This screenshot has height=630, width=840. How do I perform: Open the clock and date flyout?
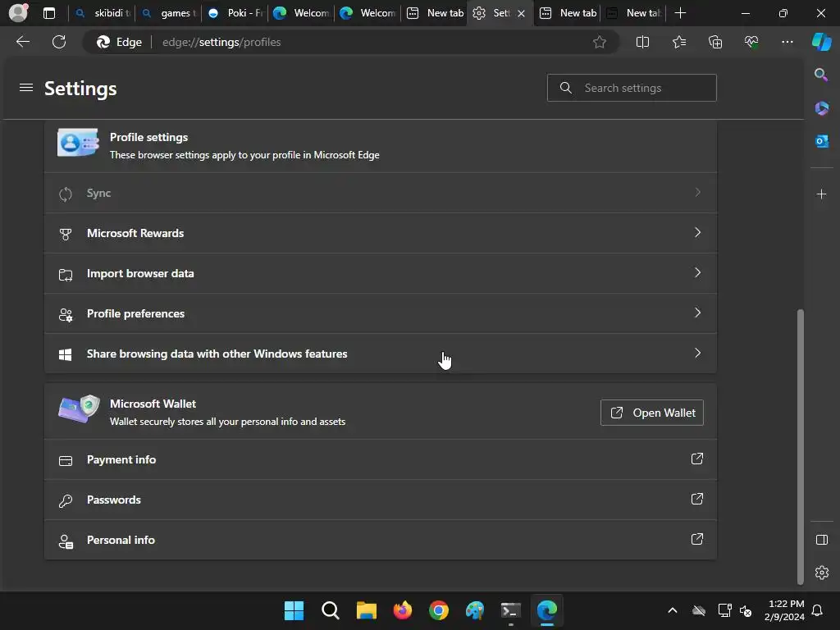pyautogui.click(x=784, y=610)
